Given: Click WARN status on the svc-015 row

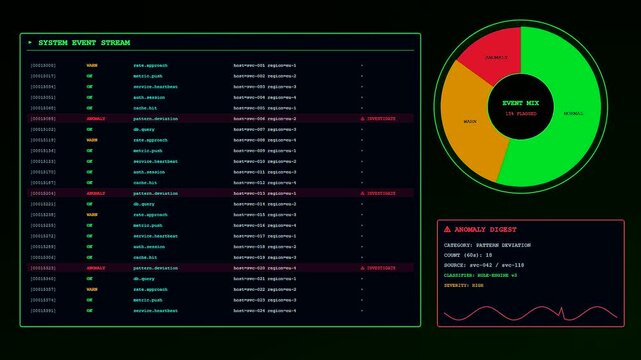Looking at the screenshot, I should (92, 215).
